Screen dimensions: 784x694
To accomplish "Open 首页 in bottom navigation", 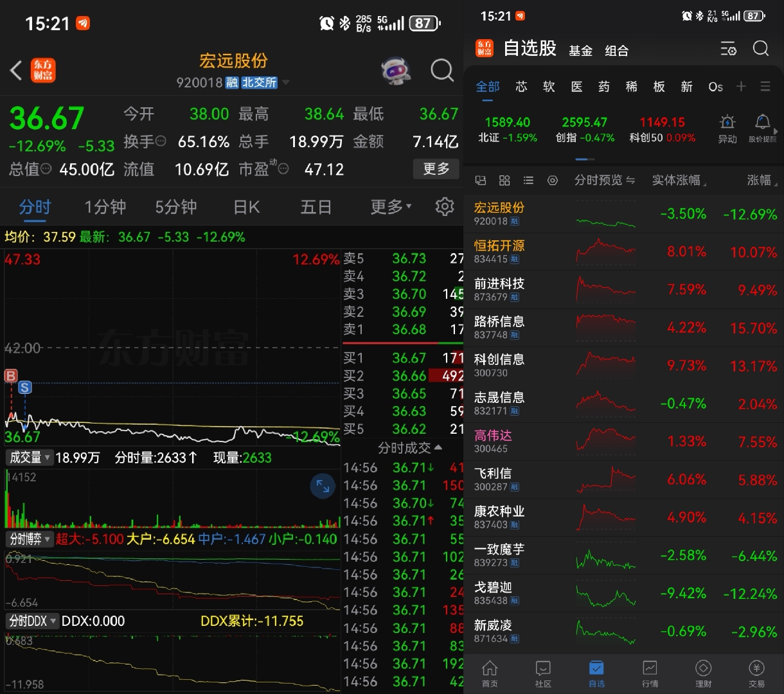I will point(490,674).
